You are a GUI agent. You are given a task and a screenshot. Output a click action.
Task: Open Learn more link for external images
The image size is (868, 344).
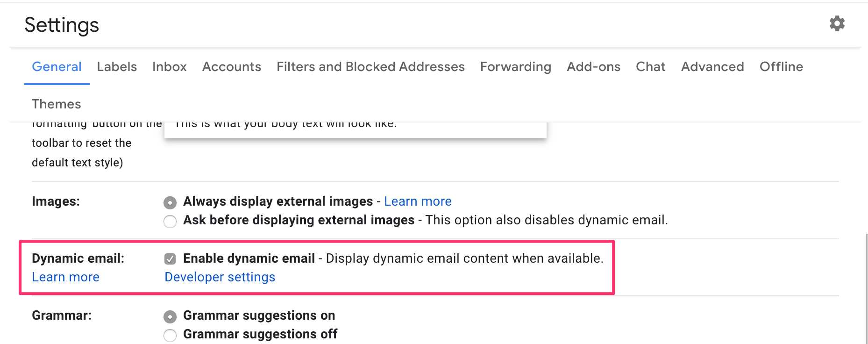point(417,201)
